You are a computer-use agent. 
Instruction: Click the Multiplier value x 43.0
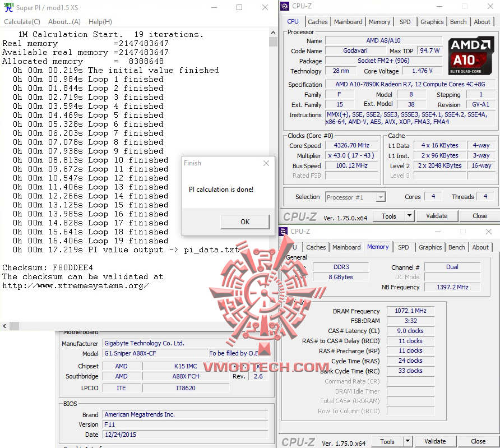(351, 156)
